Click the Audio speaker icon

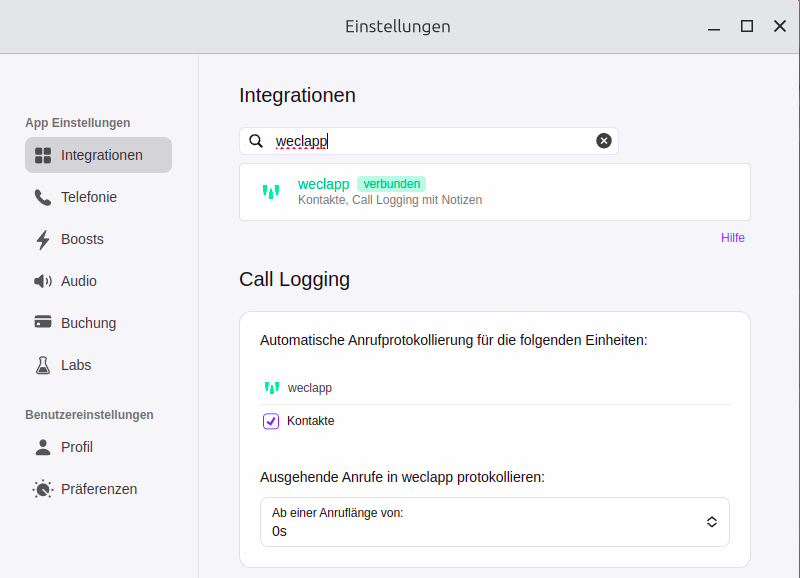click(x=43, y=281)
